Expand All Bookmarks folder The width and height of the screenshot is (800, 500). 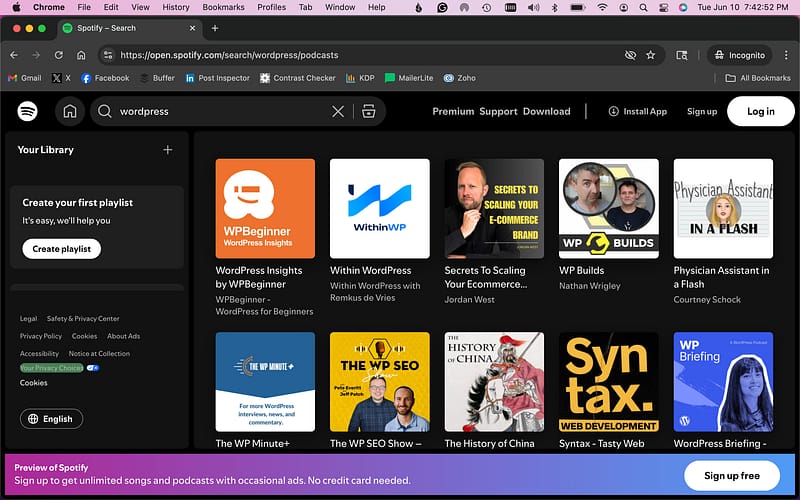click(x=758, y=78)
